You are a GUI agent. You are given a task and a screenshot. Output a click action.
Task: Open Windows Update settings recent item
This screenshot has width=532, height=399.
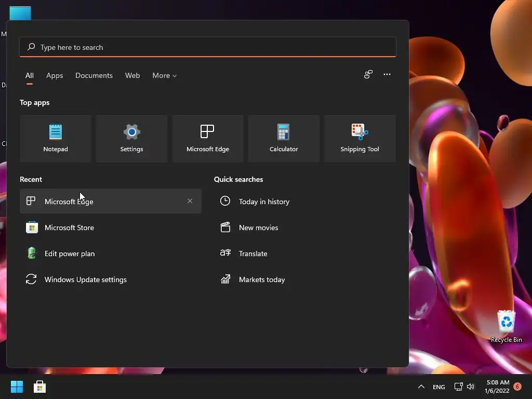coord(111,280)
